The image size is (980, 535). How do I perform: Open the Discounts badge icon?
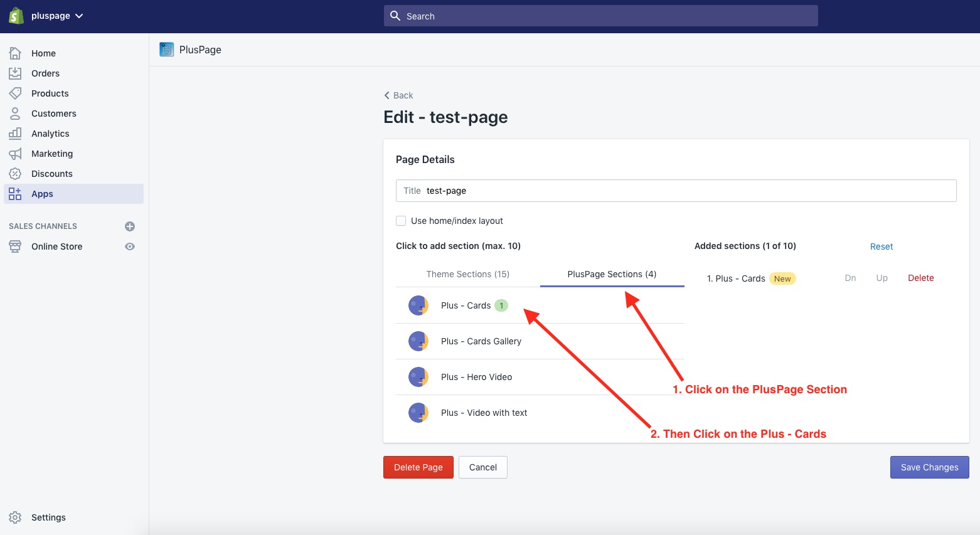tap(15, 174)
